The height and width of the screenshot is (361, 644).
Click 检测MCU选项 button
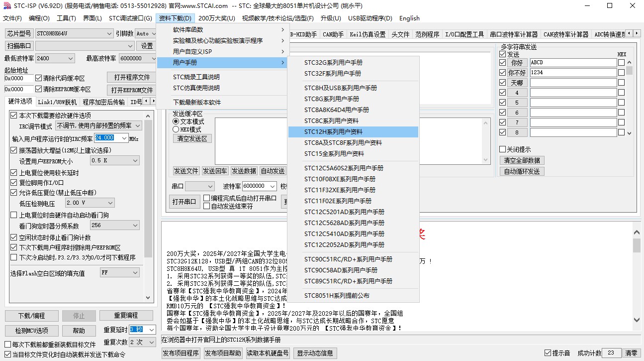[x=31, y=331]
